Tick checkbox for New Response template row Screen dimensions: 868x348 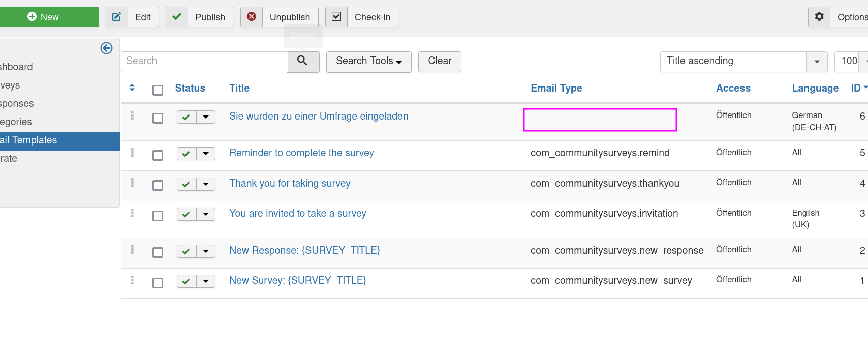pyautogui.click(x=158, y=252)
